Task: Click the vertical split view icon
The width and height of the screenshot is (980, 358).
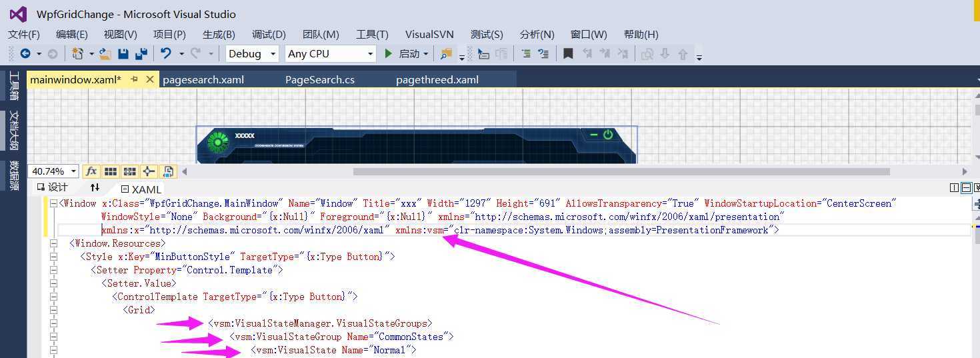Action: (954, 189)
